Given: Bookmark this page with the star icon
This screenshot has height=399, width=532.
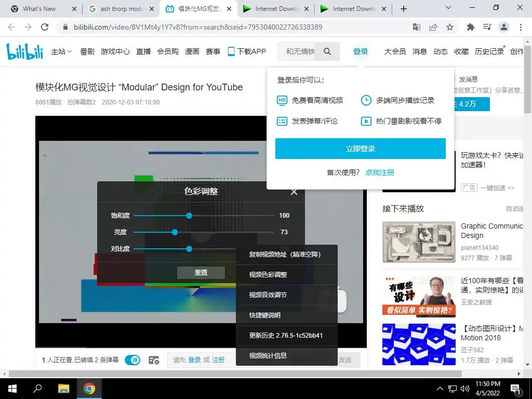Looking at the screenshot, I should (450, 27).
